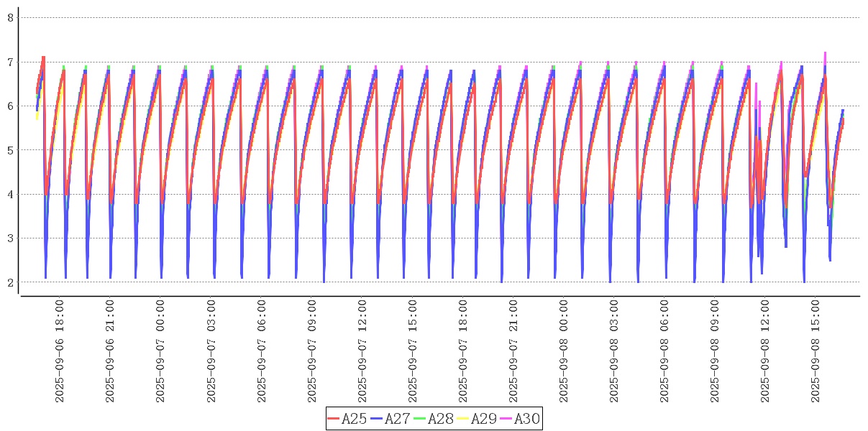Click the 2025-09-07 21:00 x-axis label

coord(513,351)
